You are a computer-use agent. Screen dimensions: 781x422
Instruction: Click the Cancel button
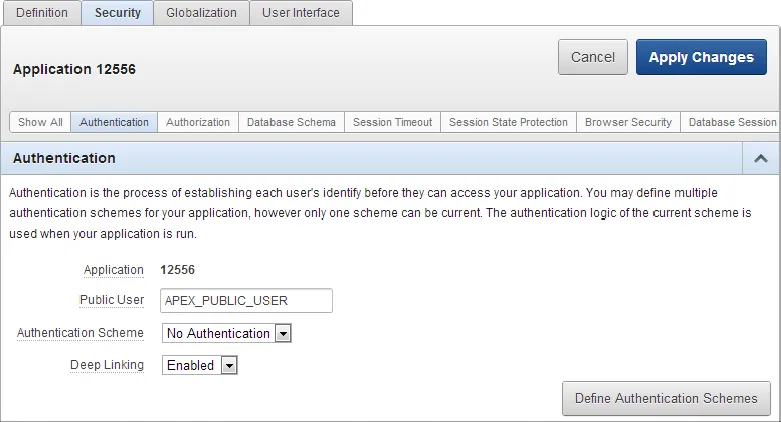pyautogui.click(x=592, y=57)
